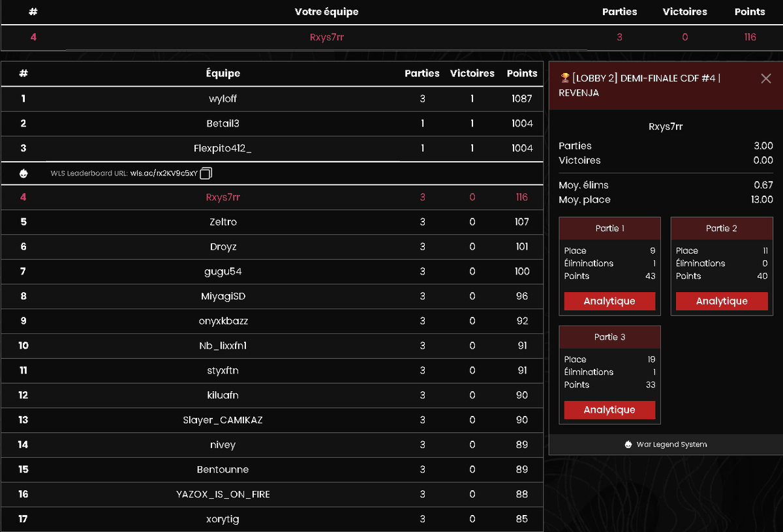Click the Équipe column header
The height and width of the screenshot is (532, 783).
coord(223,74)
